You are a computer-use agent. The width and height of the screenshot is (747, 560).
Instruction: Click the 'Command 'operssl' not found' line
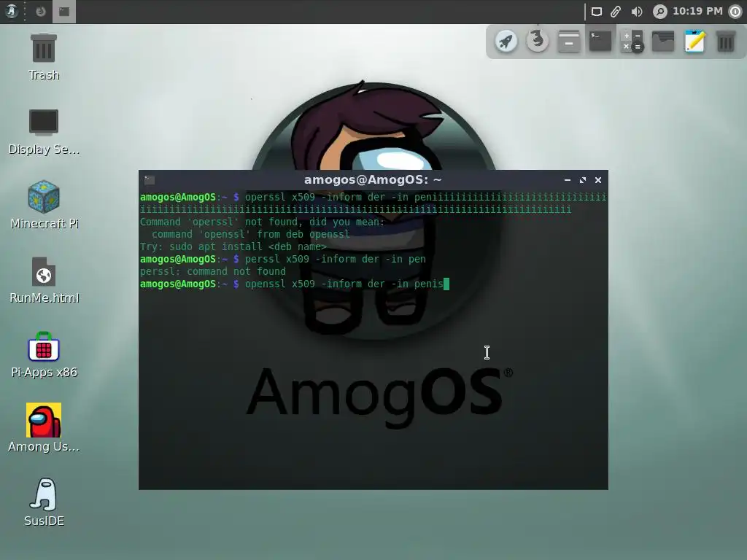[x=263, y=222]
